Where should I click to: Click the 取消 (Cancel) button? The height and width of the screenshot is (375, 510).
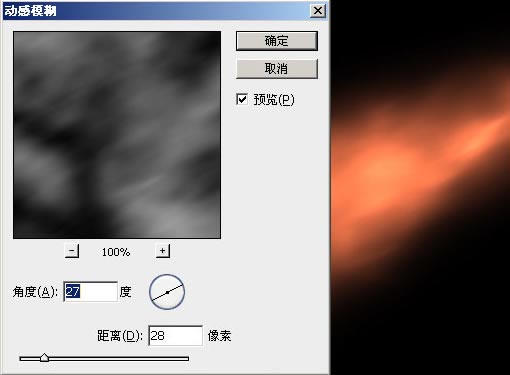point(277,69)
